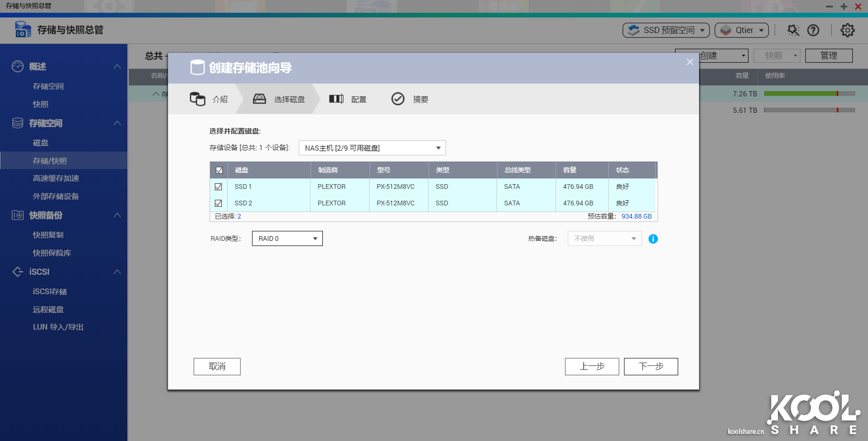Click the Select Disks step drive icon
The image size is (868, 441).
click(259, 99)
